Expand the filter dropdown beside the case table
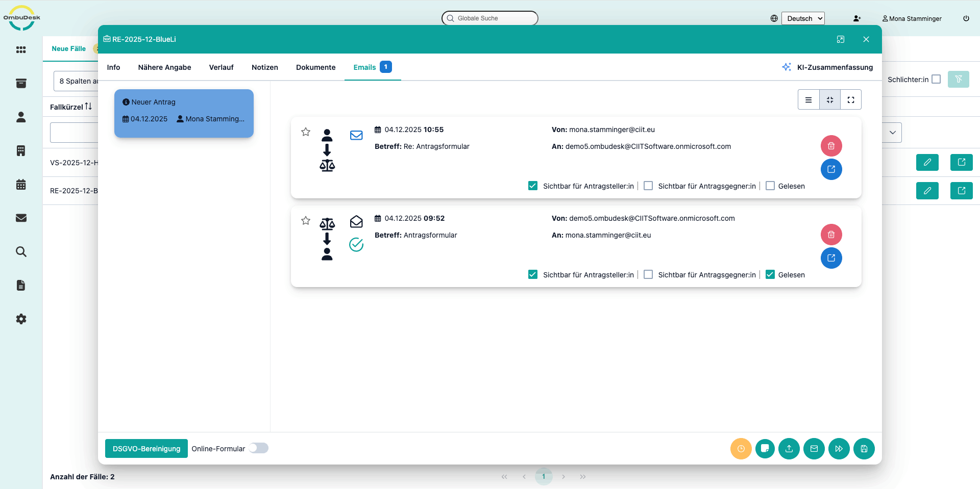This screenshot has width=980, height=489. 892,133
